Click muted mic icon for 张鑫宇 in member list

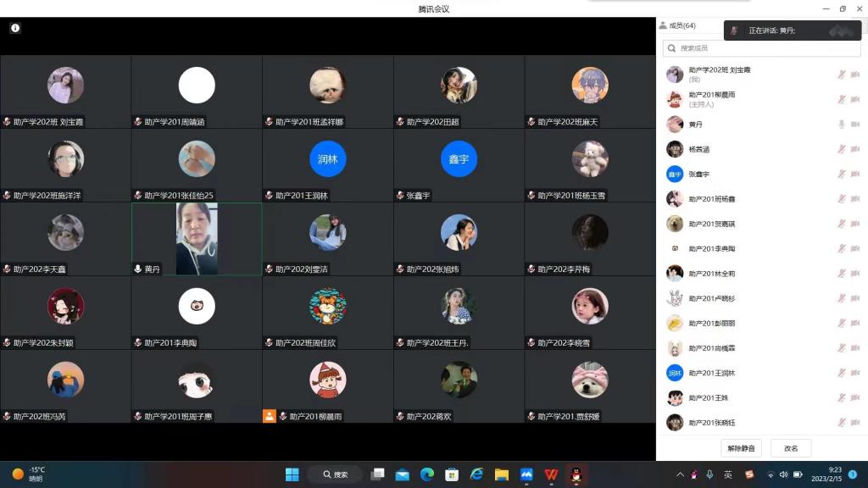(842, 174)
